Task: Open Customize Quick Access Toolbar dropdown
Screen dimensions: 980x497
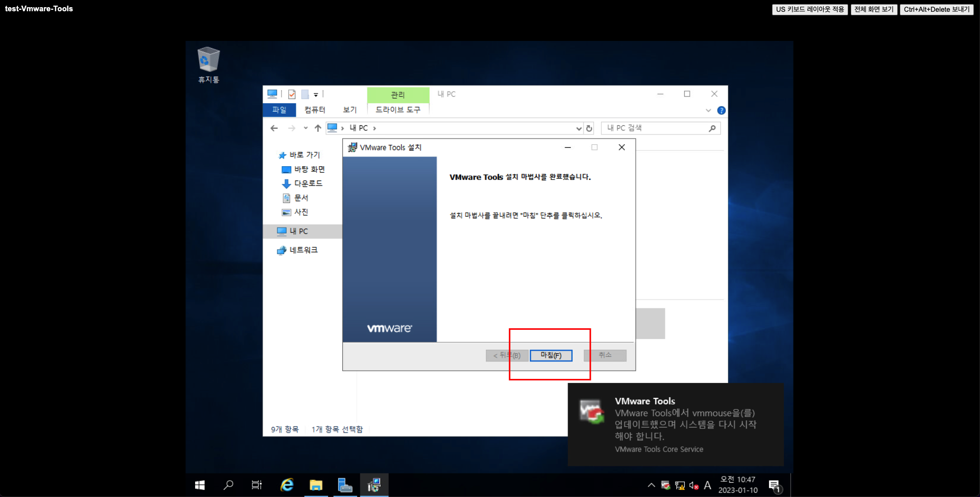Action: point(316,95)
